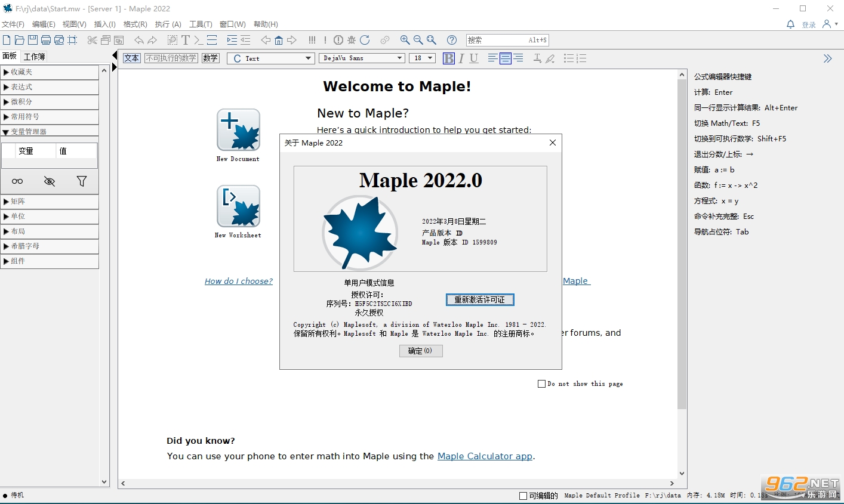Confirm About dialog with 确定(O)
Image resolution: width=844 pixels, height=504 pixels.
click(x=421, y=351)
